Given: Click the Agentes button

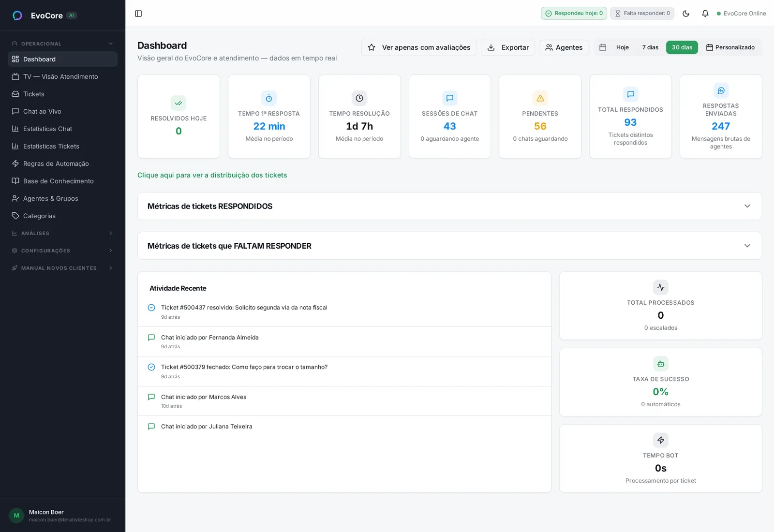Looking at the screenshot, I should tap(564, 47).
